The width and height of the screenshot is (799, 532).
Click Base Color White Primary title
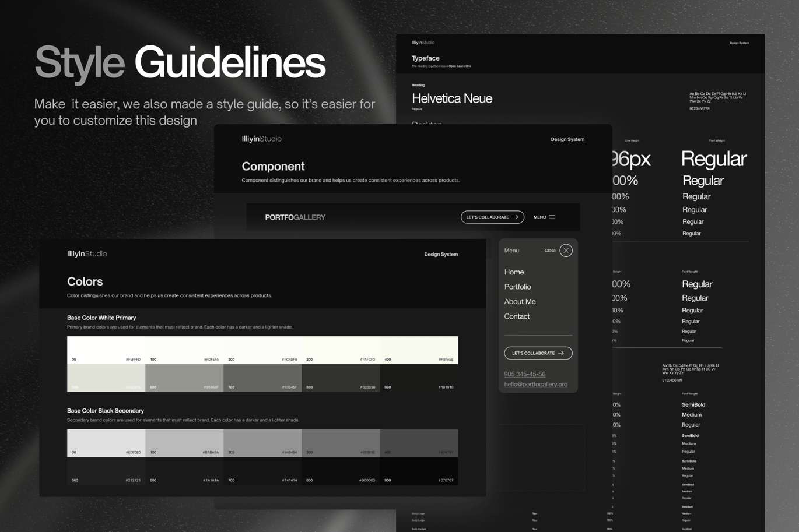101,318
